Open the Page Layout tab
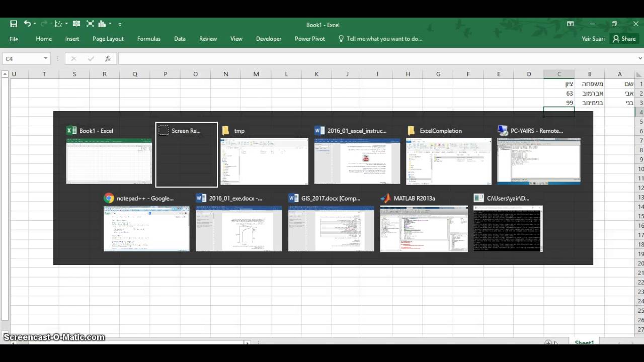Image resolution: width=644 pixels, height=362 pixels. [x=108, y=39]
